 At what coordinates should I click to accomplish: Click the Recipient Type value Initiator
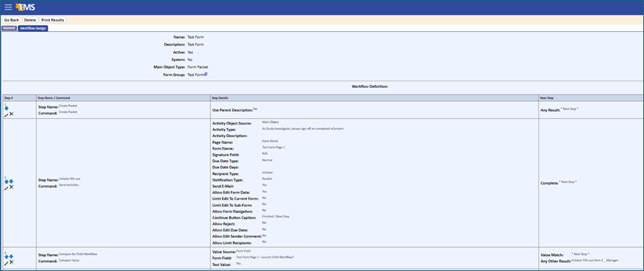coord(268,173)
